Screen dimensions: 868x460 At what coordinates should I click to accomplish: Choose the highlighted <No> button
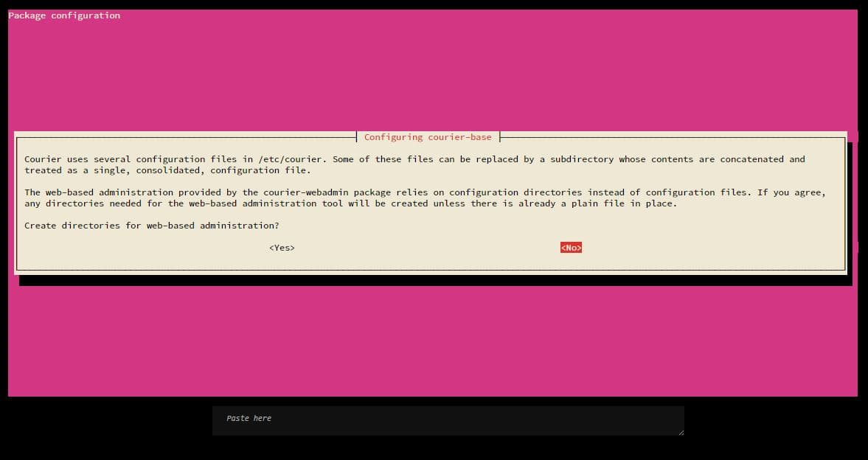571,248
